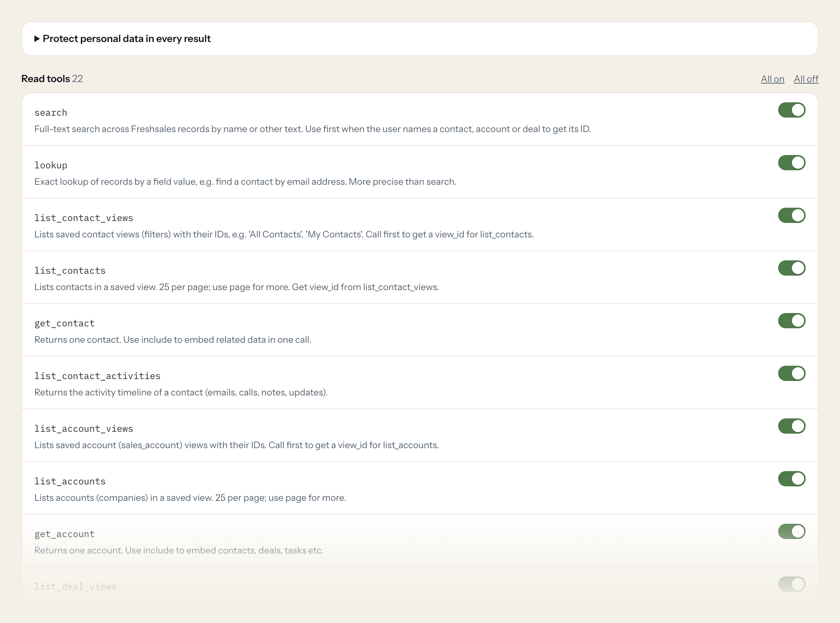Click the 'Lists saved account (sales_account) views' description
The width and height of the screenshot is (840, 623).
(237, 445)
